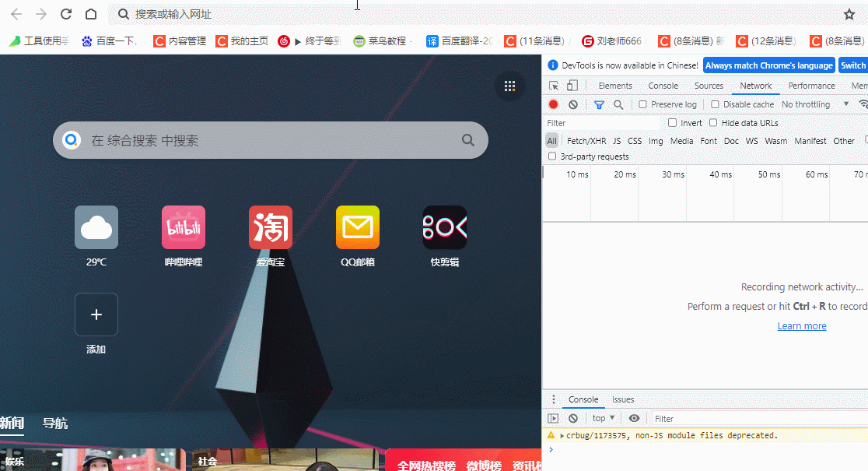Go forward using the browser forward arrow
The image size is (868, 471).
coord(41,15)
